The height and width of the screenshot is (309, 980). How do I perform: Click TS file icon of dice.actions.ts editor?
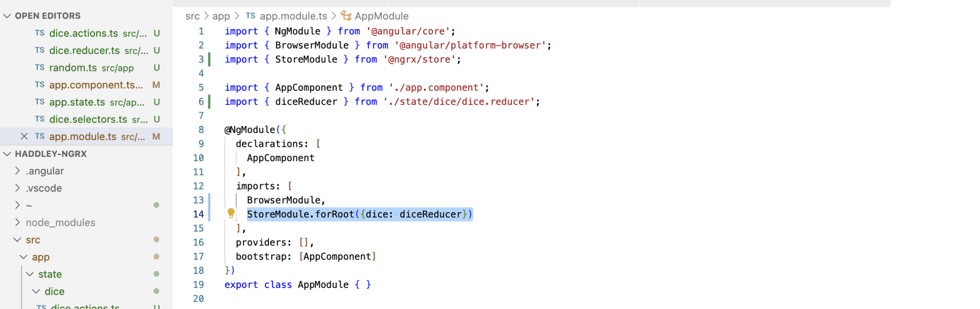[39, 33]
